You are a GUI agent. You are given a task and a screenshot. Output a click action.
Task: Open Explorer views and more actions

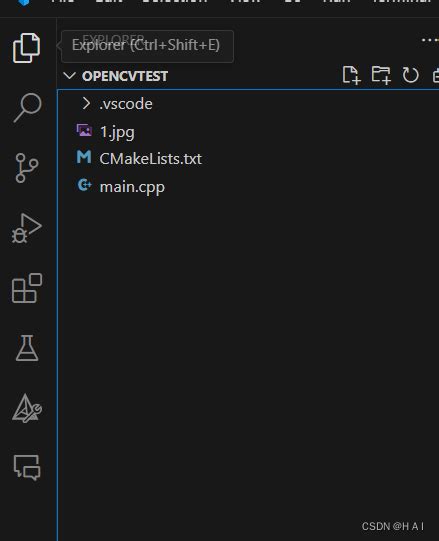[x=430, y=40]
